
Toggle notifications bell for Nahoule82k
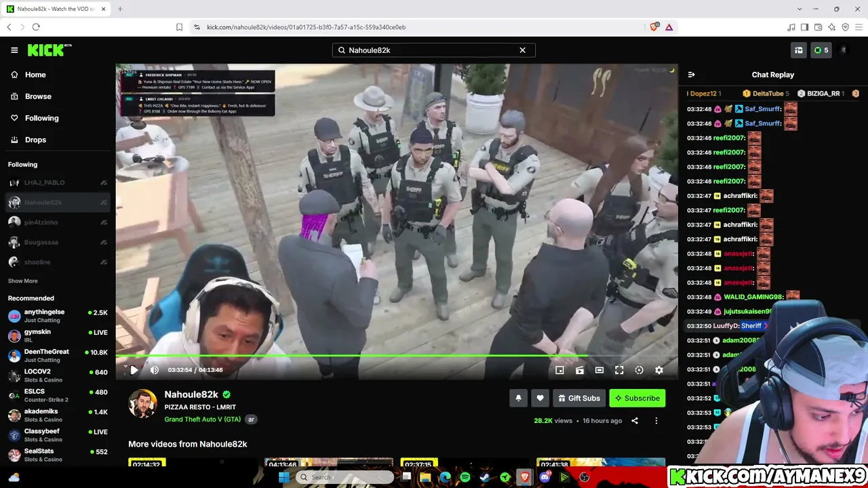pyautogui.click(x=519, y=399)
